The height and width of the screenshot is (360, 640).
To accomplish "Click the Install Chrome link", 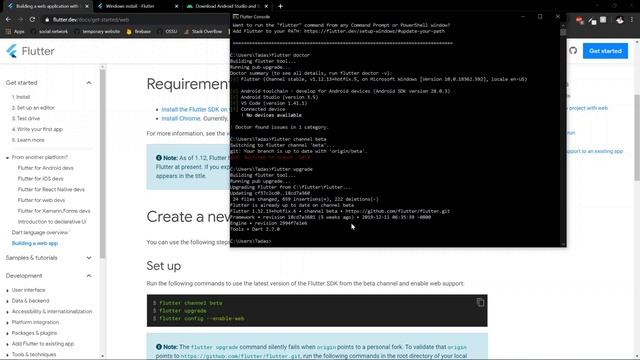I will tap(181, 118).
